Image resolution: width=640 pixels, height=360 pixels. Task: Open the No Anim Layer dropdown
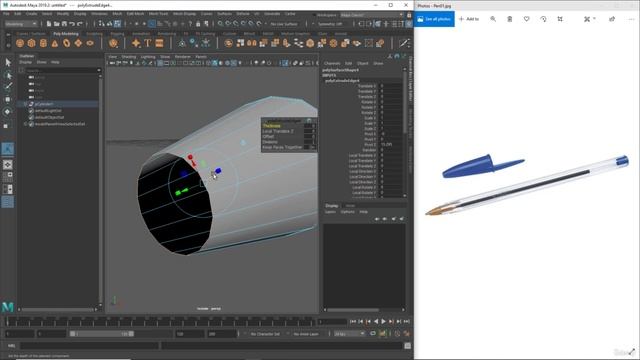[x=306, y=334]
